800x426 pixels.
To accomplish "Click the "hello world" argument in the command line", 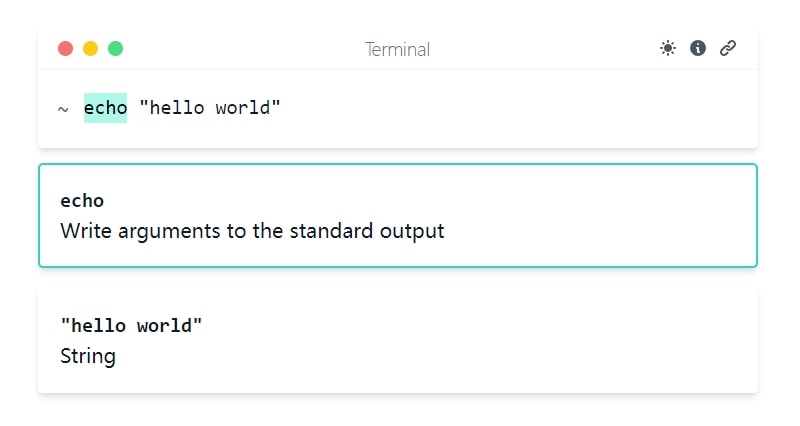I will pos(210,108).
